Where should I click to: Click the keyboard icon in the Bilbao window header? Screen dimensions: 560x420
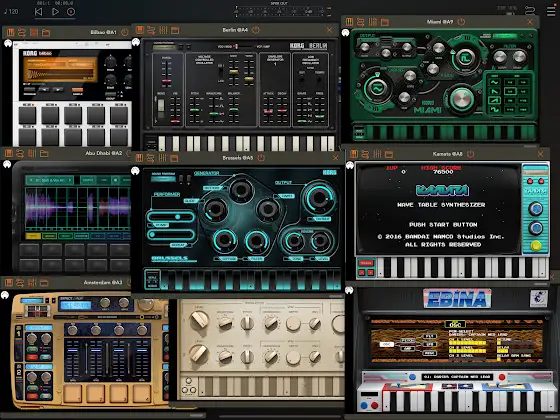tap(10, 32)
